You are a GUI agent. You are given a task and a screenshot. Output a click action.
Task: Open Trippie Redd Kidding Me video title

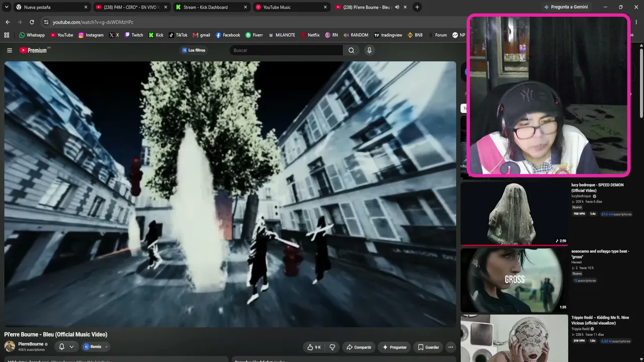point(600,320)
